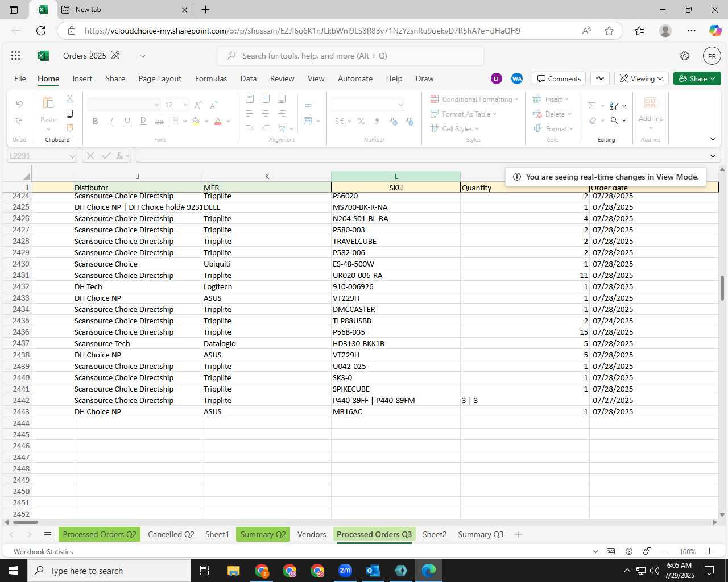The image size is (728, 582).
Task: Open the all sheets list hamburger icon
Action: pyautogui.click(x=48, y=534)
